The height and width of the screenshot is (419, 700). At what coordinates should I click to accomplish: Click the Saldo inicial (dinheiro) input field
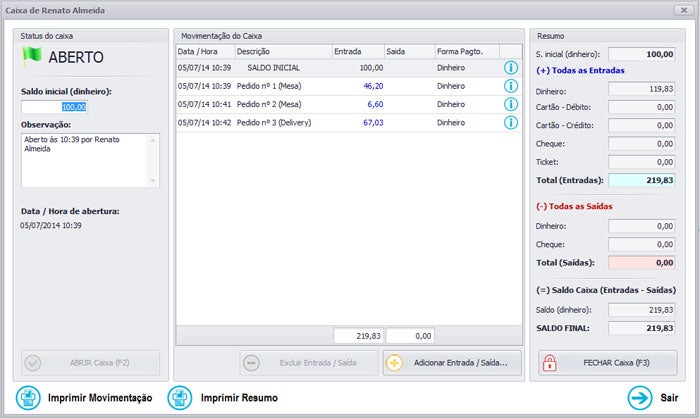pyautogui.click(x=54, y=107)
